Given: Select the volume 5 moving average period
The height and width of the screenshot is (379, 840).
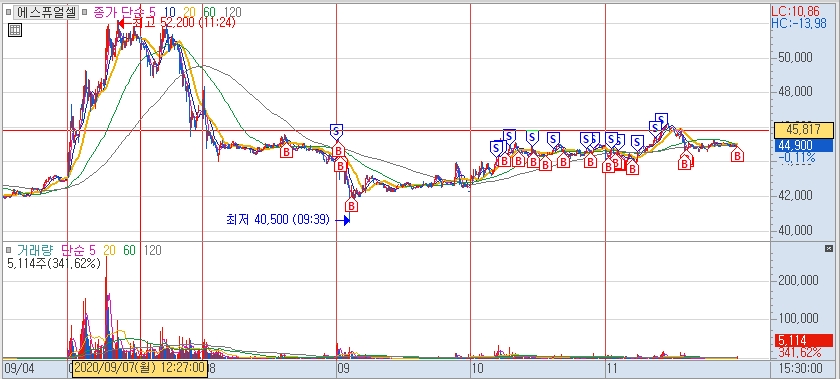Looking at the screenshot, I should 92,250.
